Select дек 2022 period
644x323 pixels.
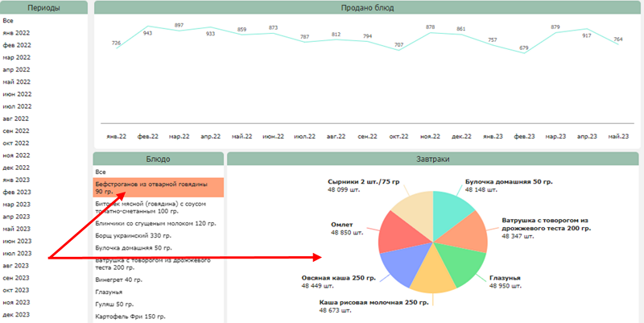(x=16, y=168)
